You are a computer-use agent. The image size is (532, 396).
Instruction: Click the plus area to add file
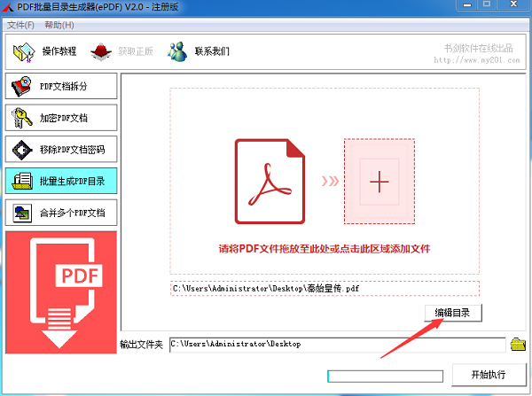(379, 182)
